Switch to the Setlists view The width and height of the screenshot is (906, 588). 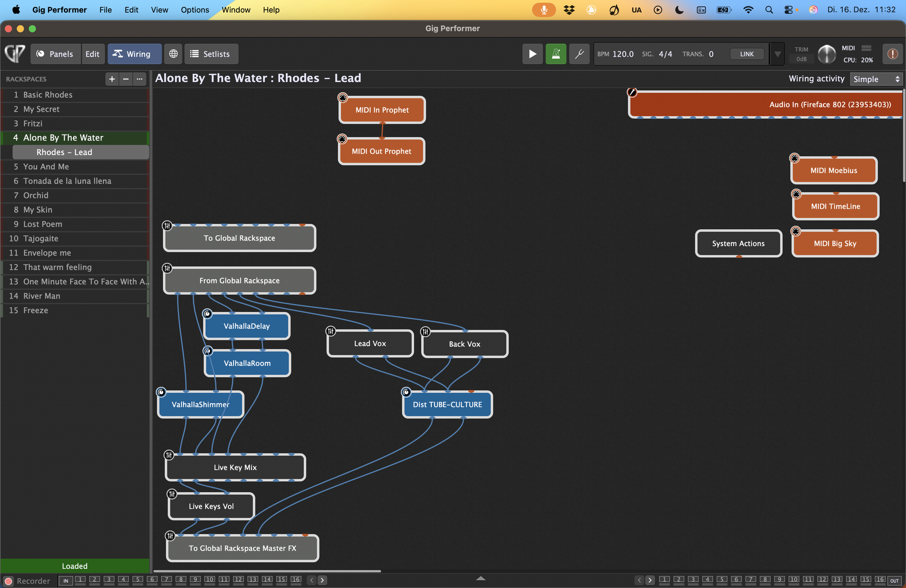tap(211, 54)
